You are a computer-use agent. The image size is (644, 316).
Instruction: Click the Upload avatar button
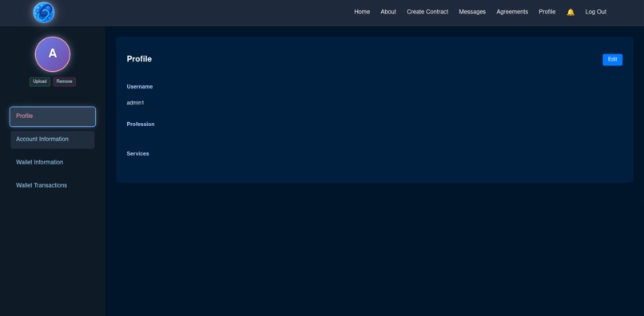tap(40, 81)
